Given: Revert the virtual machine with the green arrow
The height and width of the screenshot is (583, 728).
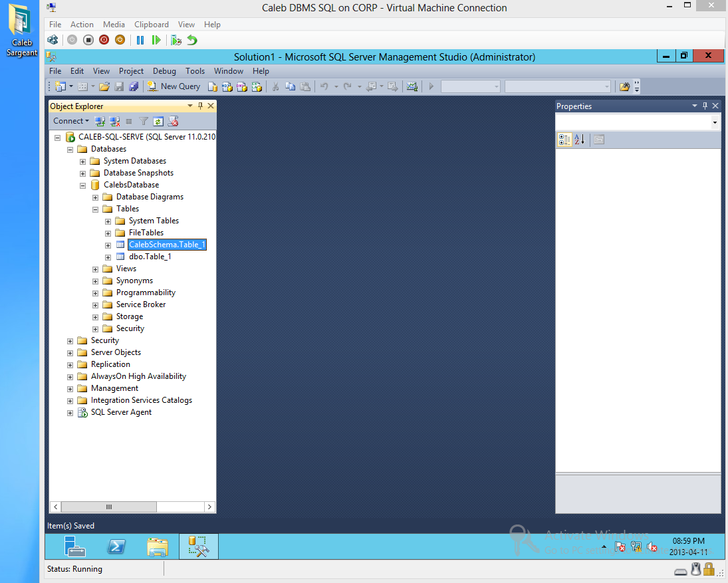Looking at the screenshot, I should (x=191, y=40).
